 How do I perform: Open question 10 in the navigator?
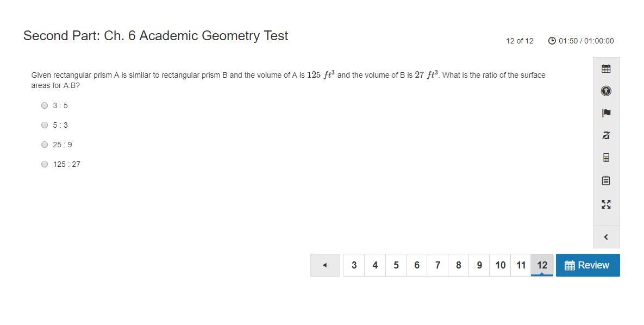pos(500,265)
